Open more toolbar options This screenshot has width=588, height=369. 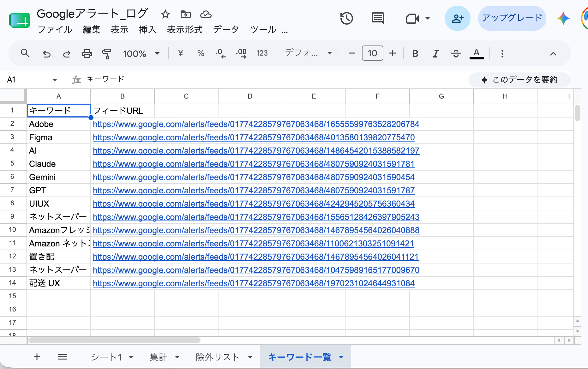tap(502, 53)
